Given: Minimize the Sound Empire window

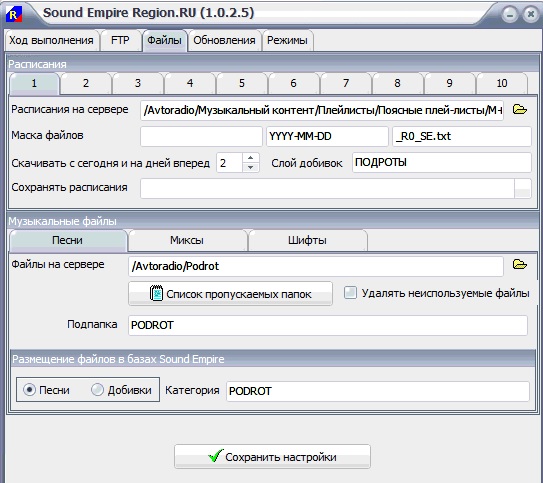Looking at the screenshot, I should click(510, 15).
